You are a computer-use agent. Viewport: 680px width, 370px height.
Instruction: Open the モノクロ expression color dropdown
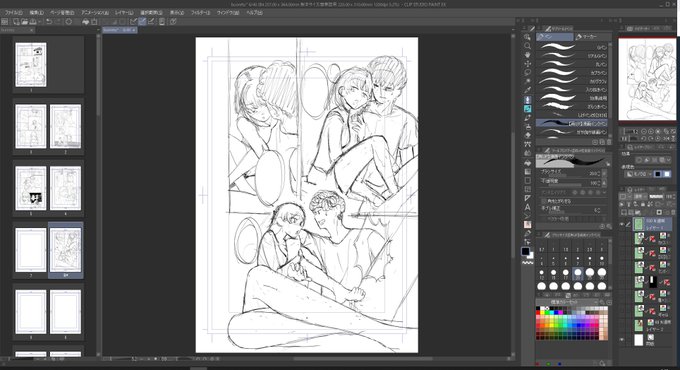[637, 174]
